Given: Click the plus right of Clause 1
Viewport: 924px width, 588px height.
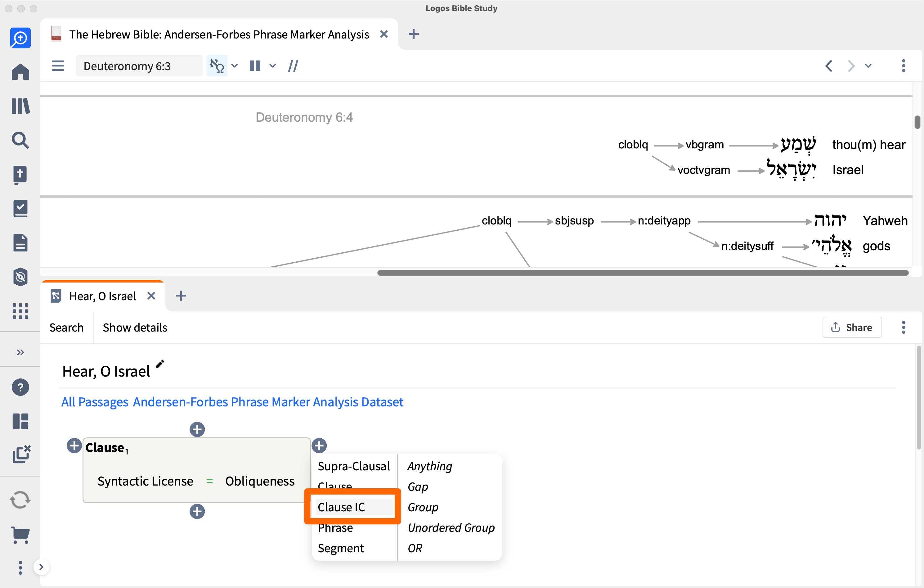Looking at the screenshot, I should [x=319, y=446].
